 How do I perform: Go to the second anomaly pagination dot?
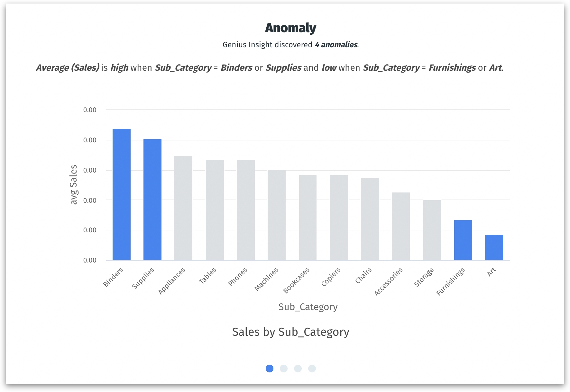(x=284, y=369)
